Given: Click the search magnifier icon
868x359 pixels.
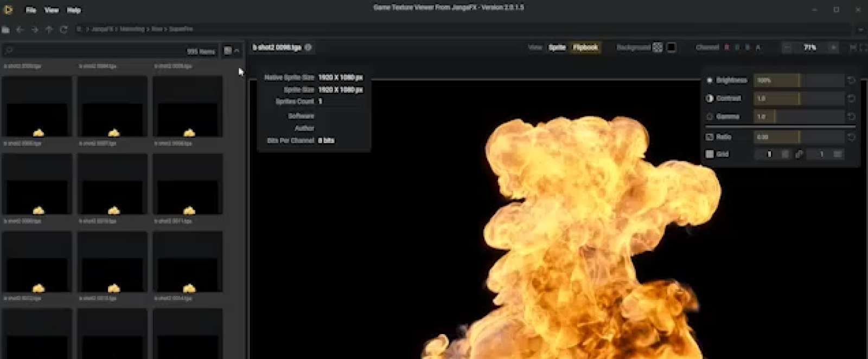Looking at the screenshot, I should click(x=9, y=51).
